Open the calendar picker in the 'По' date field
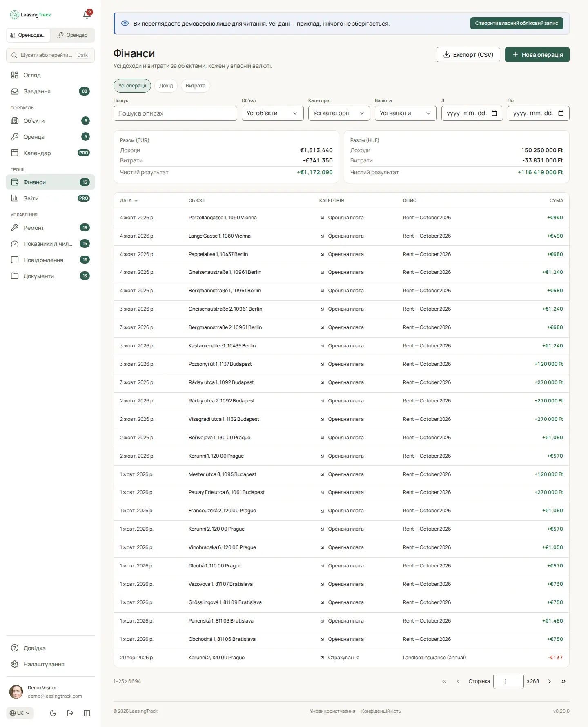 point(561,113)
